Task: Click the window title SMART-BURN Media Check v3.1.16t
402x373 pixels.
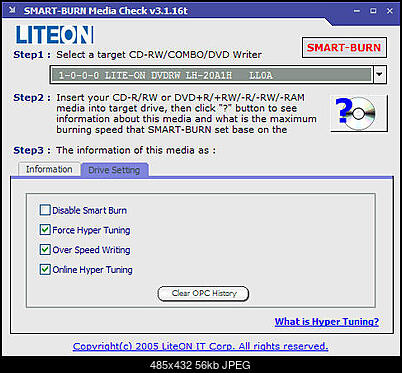Action: coord(106,11)
